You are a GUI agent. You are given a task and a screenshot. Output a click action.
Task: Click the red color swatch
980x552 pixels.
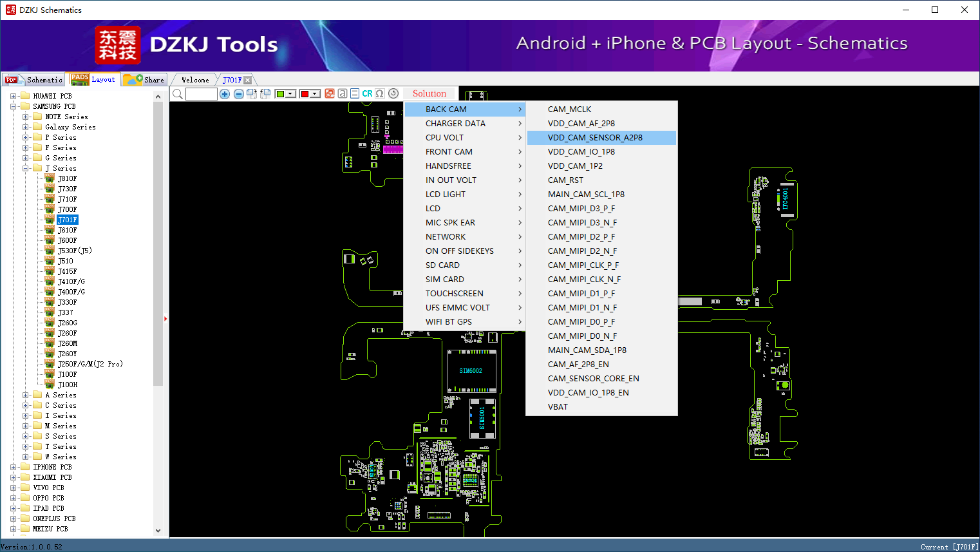pyautogui.click(x=305, y=94)
